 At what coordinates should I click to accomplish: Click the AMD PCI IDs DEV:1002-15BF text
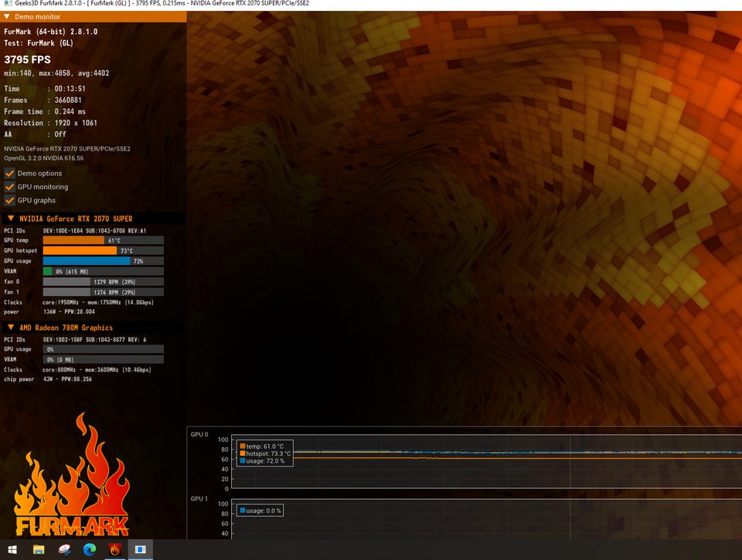[x=94, y=340]
